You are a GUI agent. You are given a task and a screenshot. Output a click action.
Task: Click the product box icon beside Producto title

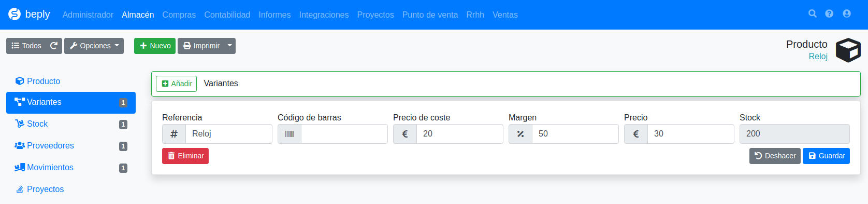click(x=848, y=50)
